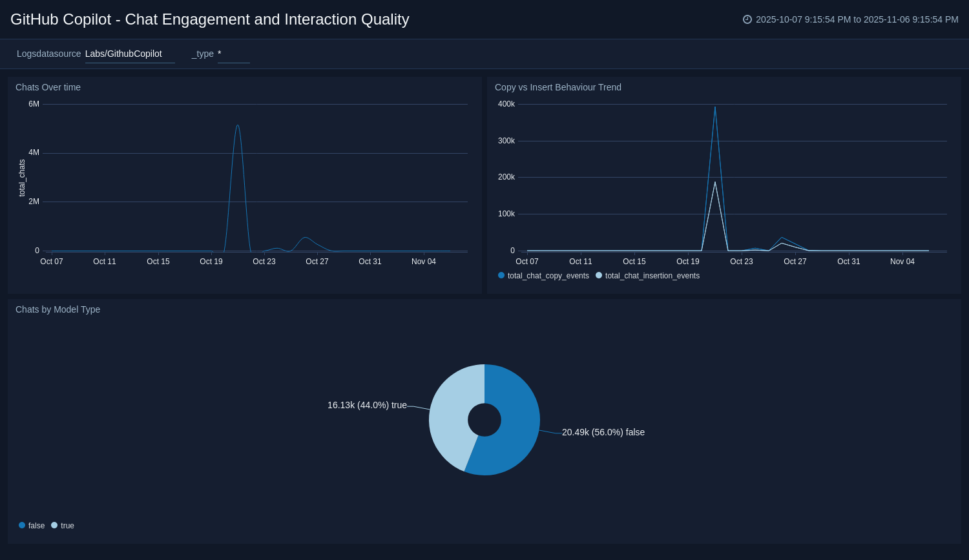Click the Copy vs Insert Behaviour Trend panel title
This screenshot has height=560, width=969.
tap(557, 87)
